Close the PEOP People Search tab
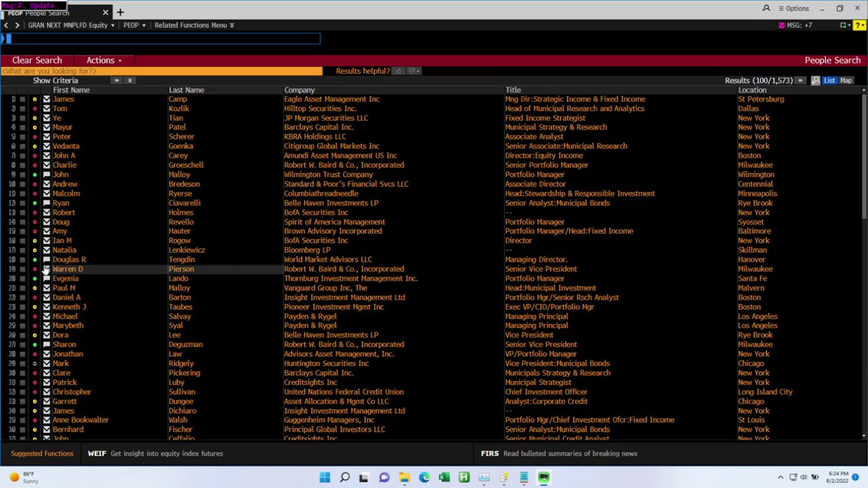 click(x=105, y=12)
